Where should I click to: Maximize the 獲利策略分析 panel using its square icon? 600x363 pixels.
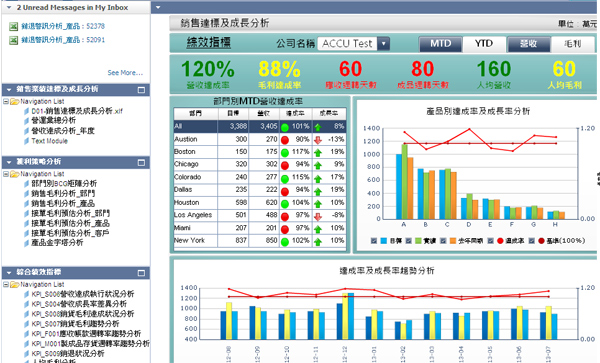(x=141, y=162)
